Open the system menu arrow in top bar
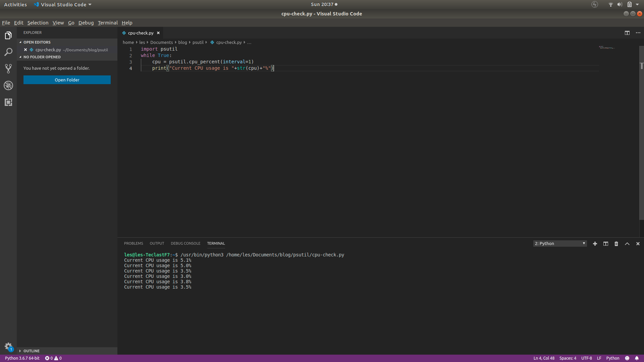 637,4
